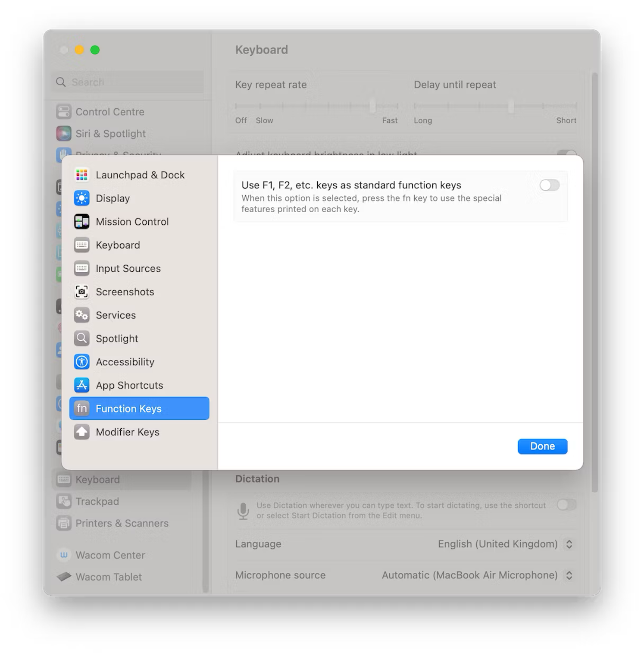Click the fn Function Keys icon

tap(82, 408)
